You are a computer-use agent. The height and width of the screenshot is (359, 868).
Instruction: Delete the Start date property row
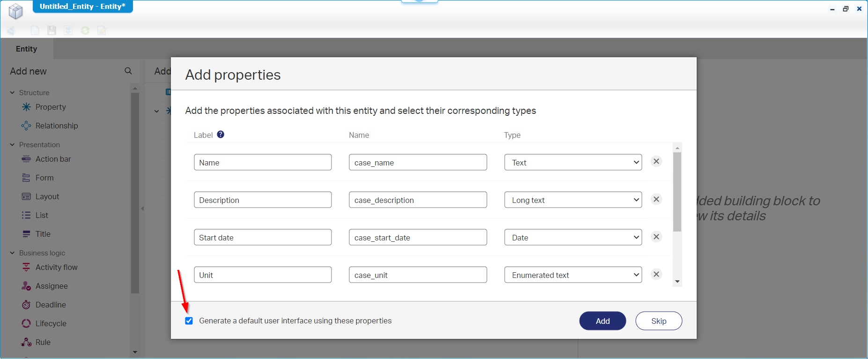coord(656,237)
